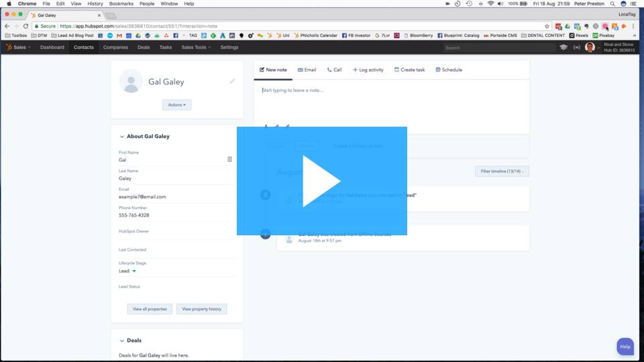Viewport: 644px width, 362px height.
Task: Click View all properties button
Action: [150, 309]
